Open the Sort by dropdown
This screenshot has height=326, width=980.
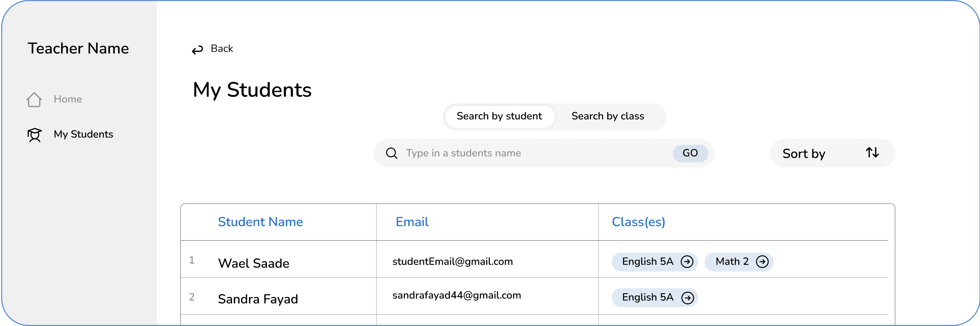pyautogui.click(x=832, y=153)
